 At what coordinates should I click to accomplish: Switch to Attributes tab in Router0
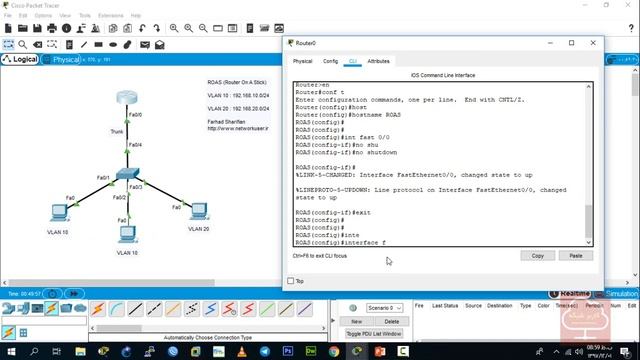[x=378, y=61]
